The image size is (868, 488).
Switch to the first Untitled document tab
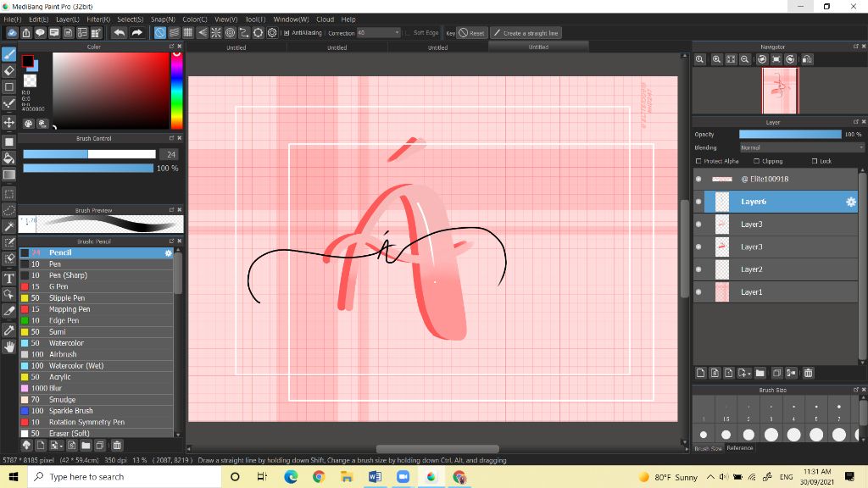[x=236, y=47]
